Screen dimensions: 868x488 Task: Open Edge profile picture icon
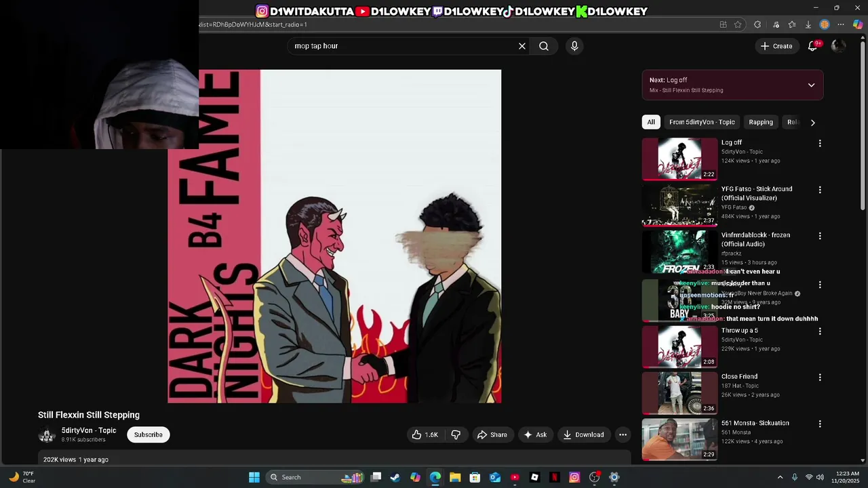click(825, 24)
